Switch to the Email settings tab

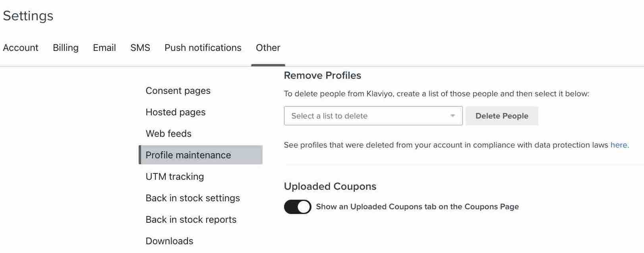tap(104, 48)
